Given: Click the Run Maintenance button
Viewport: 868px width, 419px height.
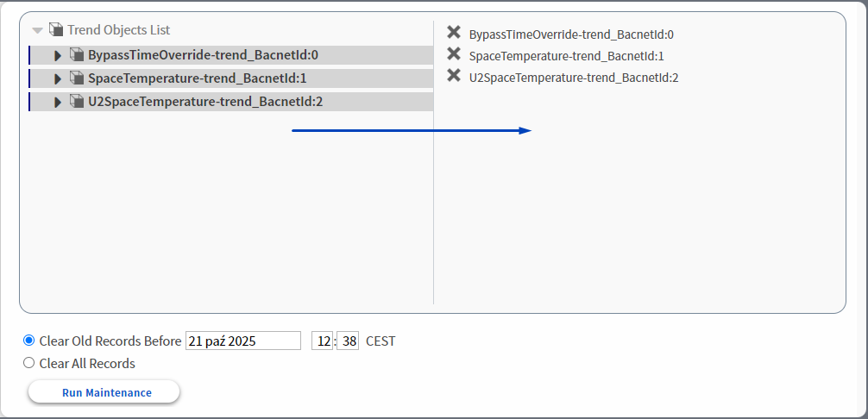Looking at the screenshot, I should point(104,392).
